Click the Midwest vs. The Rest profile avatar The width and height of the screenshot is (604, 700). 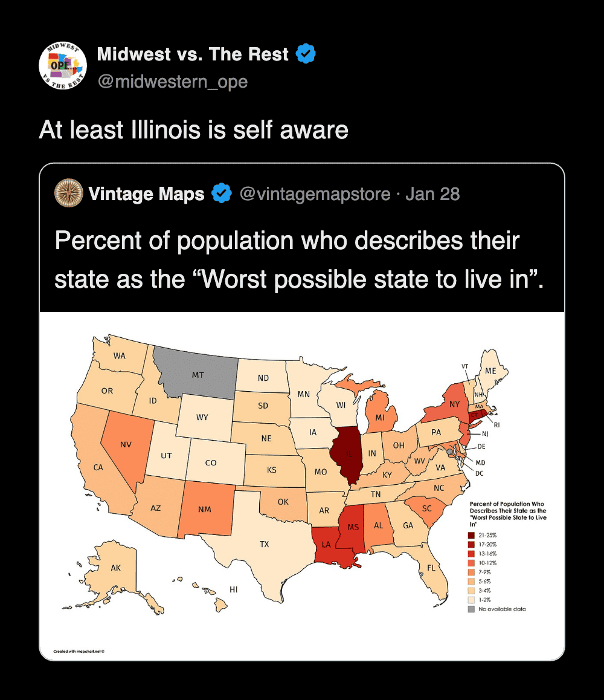coord(63,66)
